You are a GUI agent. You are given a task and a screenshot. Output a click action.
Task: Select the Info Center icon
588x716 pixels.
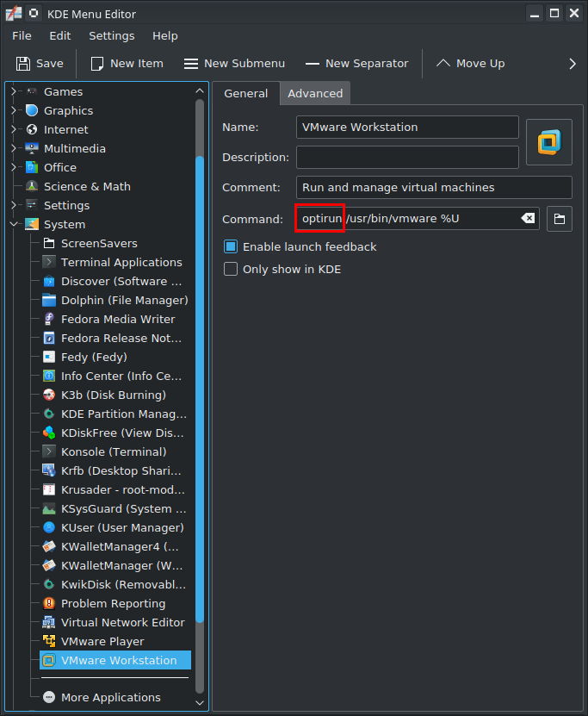49,376
